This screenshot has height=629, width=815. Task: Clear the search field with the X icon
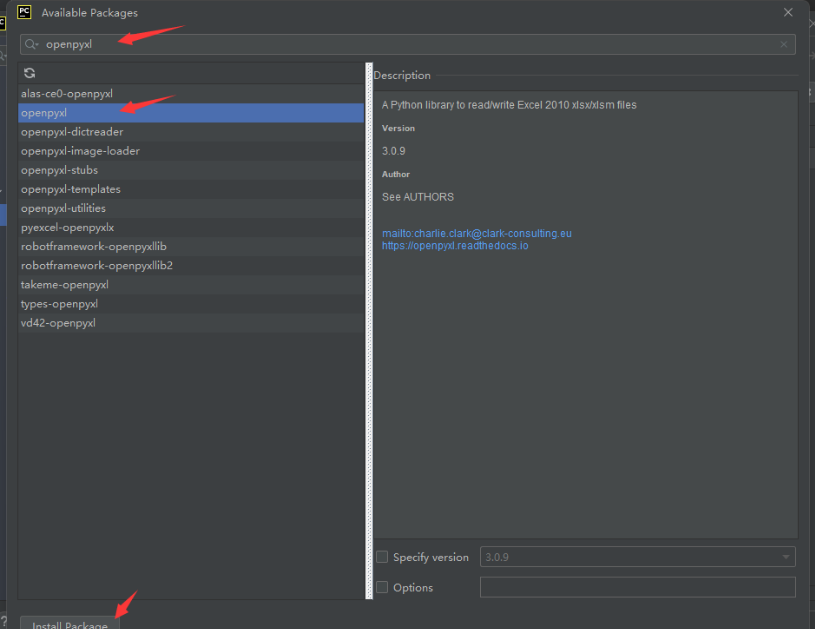click(x=783, y=45)
